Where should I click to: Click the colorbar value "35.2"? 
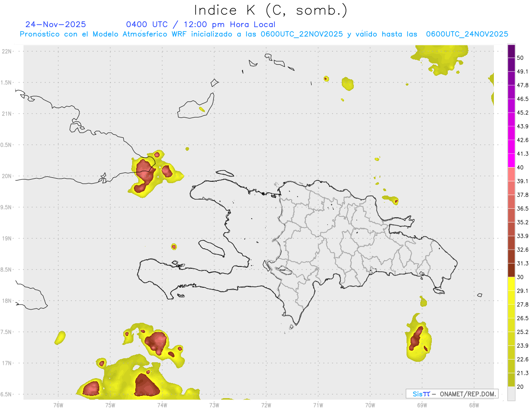tap(523, 222)
